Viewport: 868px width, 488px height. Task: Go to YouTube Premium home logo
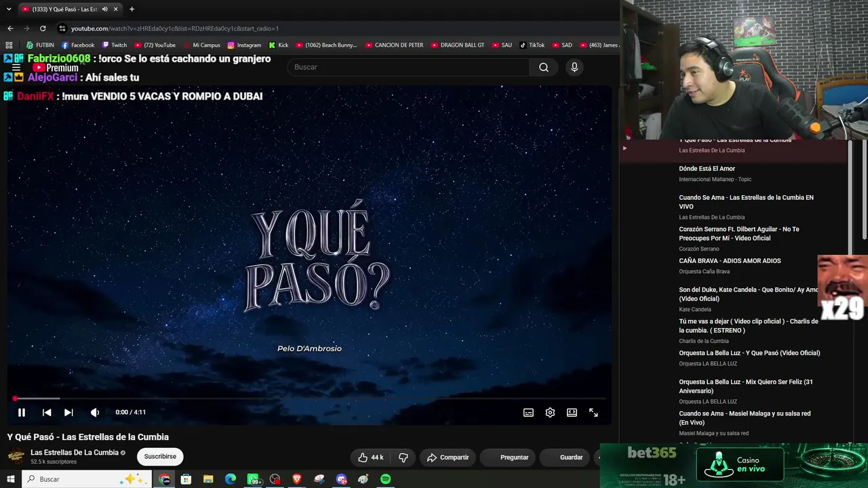pos(56,68)
